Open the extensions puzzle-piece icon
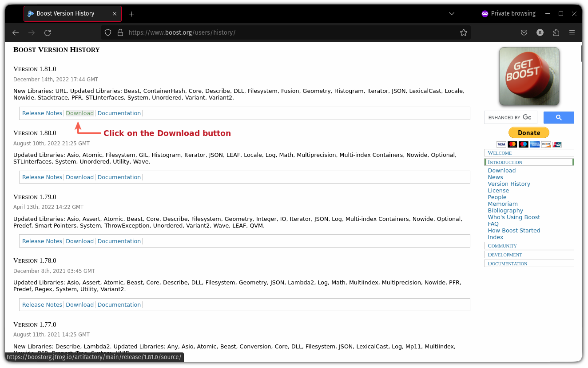This screenshot has width=588, height=368. [556, 32]
